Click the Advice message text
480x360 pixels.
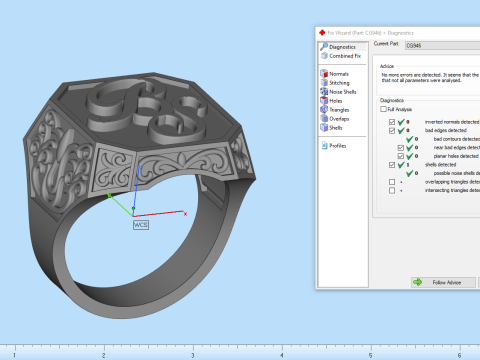[x=430, y=78]
